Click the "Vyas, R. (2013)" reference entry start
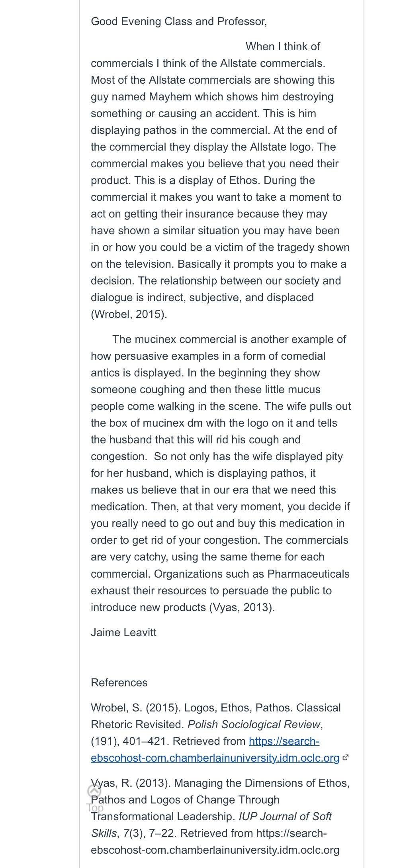This screenshot has width=399, height=868. (131, 783)
